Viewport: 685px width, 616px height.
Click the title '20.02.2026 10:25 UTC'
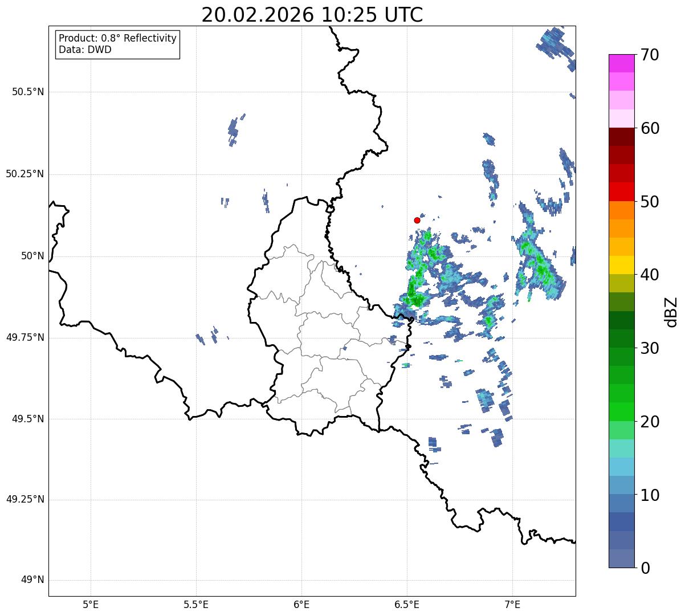(x=312, y=15)
